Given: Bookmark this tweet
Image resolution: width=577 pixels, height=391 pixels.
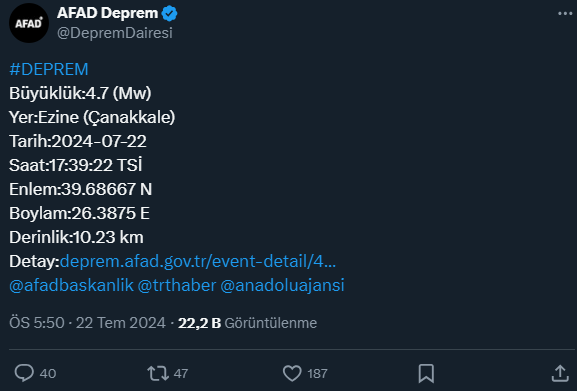Looking at the screenshot, I should [426, 373].
